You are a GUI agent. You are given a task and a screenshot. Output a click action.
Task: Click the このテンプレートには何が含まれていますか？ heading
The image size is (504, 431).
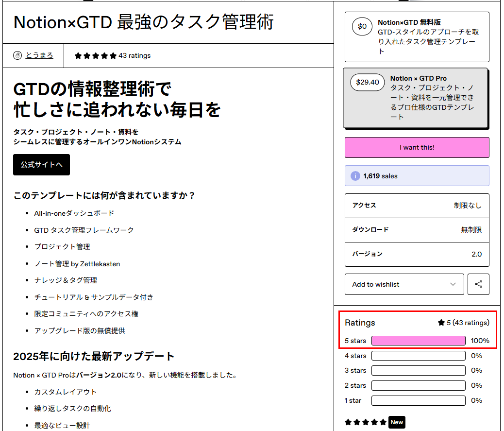(x=104, y=195)
